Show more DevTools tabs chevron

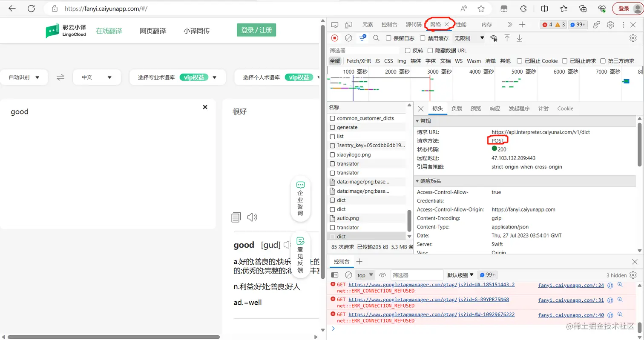(x=510, y=25)
